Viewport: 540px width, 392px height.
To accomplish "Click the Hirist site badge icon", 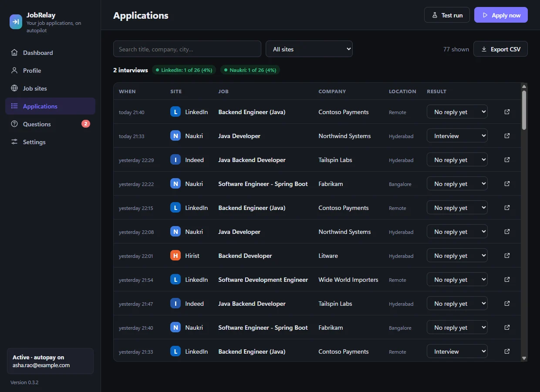I will 175,256.
